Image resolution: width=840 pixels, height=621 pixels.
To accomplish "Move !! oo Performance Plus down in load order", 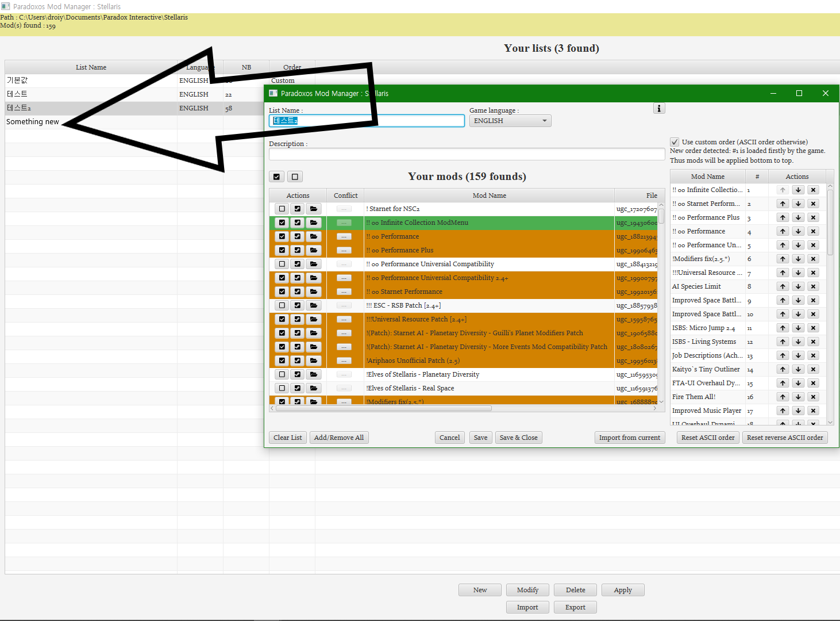I will [x=798, y=217].
